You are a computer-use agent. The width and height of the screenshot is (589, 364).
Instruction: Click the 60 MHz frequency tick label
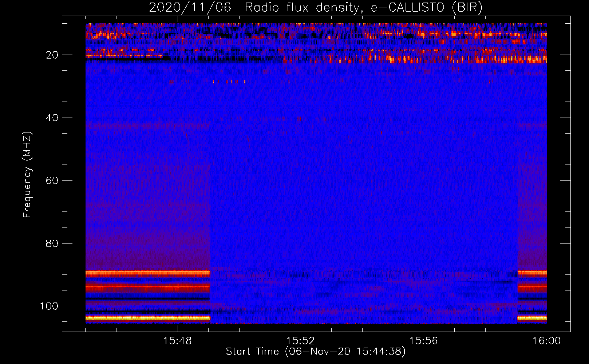[52, 181]
